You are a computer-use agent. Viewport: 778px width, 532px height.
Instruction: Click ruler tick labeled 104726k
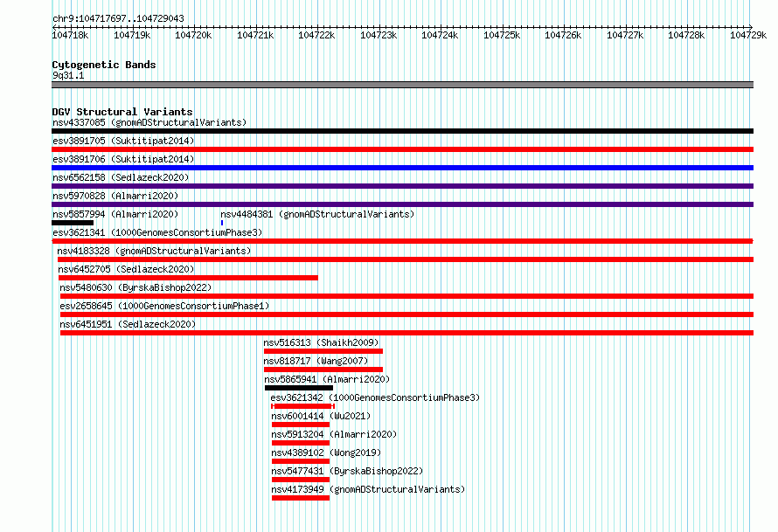(x=563, y=35)
